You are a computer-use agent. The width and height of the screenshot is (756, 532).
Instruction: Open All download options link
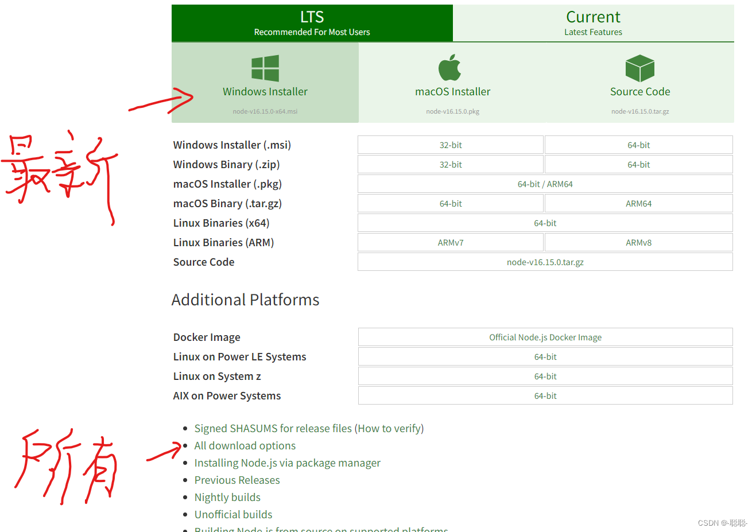[245, 446]
